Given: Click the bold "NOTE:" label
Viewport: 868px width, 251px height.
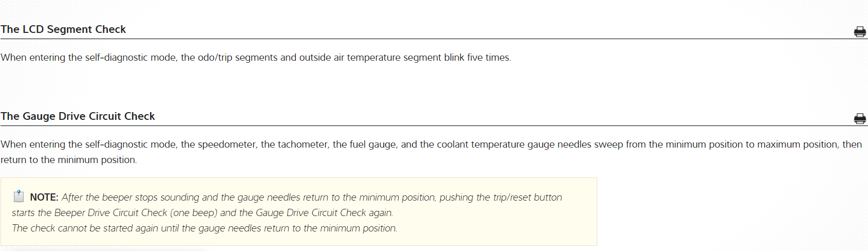Looking at the screenshot, I should (44, 198).
